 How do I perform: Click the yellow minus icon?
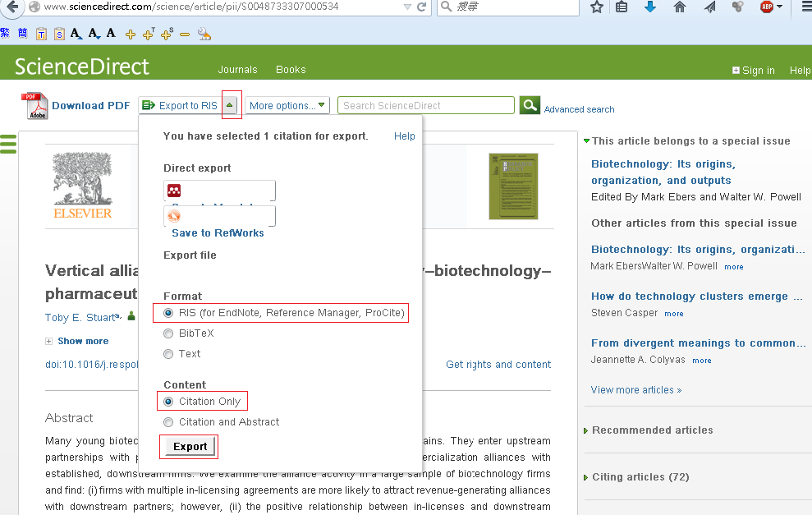185,34
